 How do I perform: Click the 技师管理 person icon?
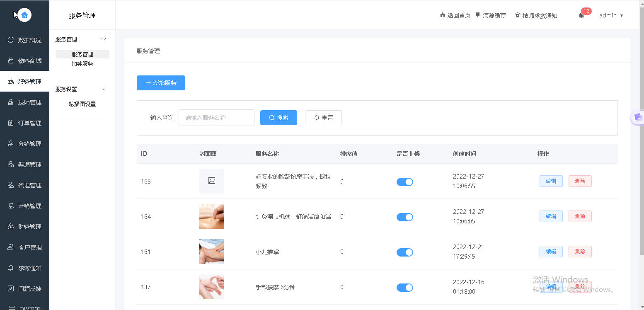point(11,102)
